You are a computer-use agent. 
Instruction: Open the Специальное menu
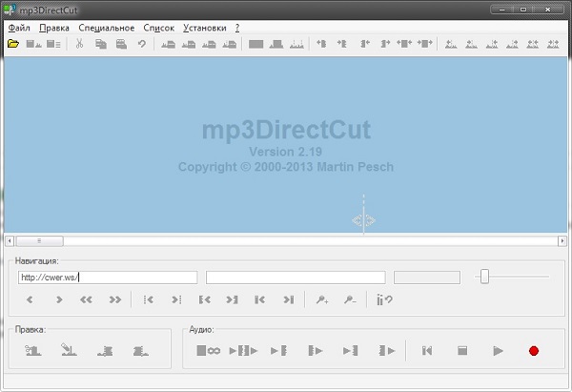(106, 28)
